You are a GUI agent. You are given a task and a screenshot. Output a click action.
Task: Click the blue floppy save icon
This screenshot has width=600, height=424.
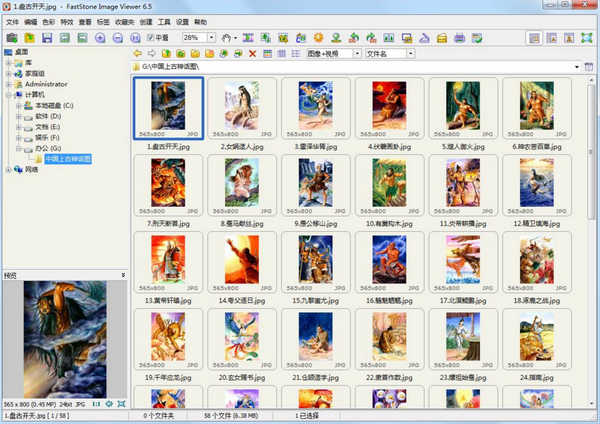coord(47,38)
